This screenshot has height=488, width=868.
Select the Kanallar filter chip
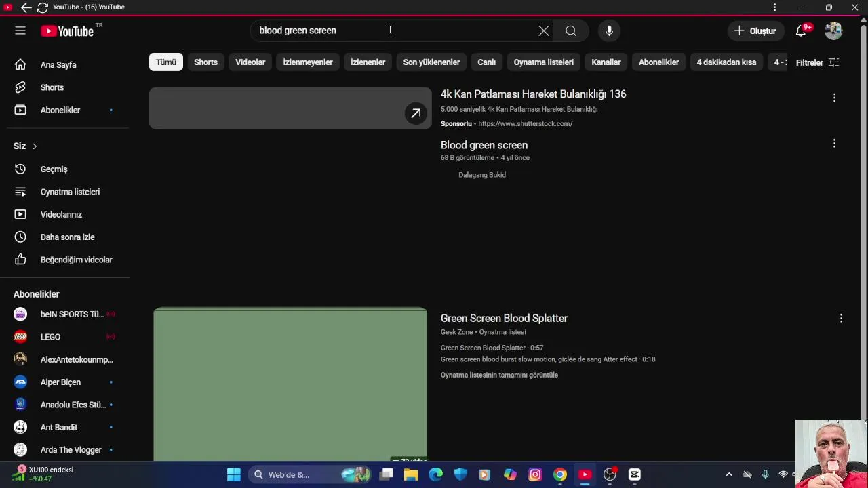click(606, 62)
